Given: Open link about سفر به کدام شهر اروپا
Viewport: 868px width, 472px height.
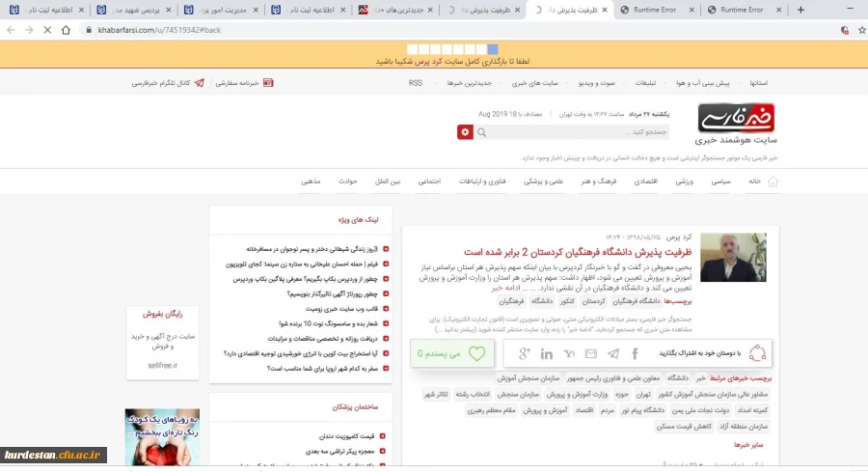Looking at the screenshot, I should [322, 368].
